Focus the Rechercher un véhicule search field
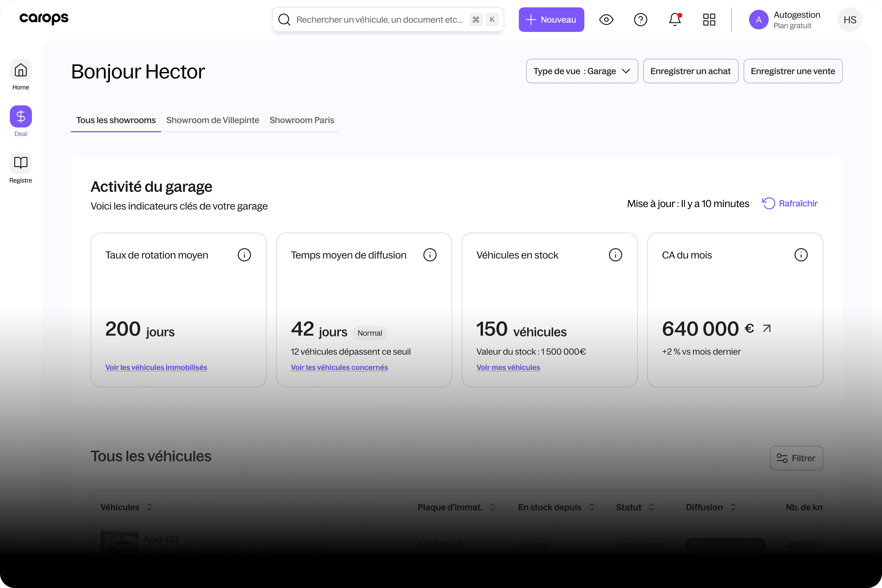The height and width of the screenshot is (588, 882). pyautogui.click(x=388, y=20)
